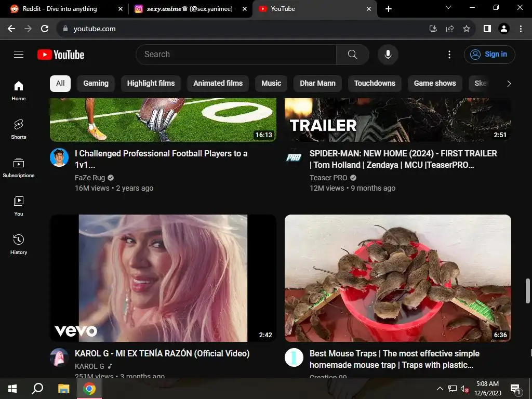This screenshot has width=532, height=399.
Task: Select the Animated films chip
Action: click(218, 84)
